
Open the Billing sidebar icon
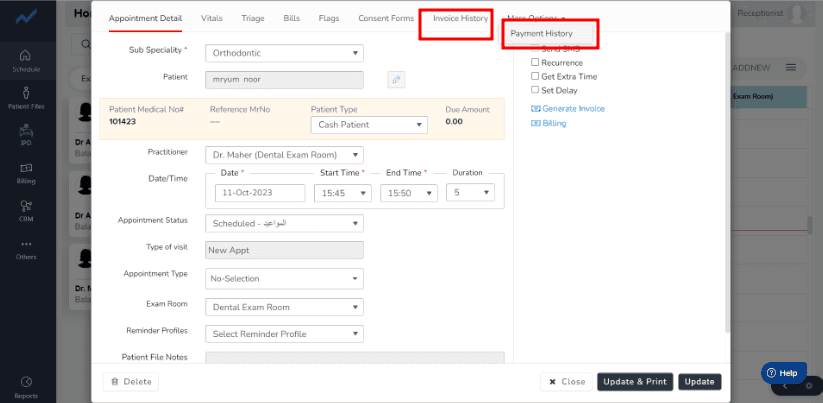click(26, 168)
